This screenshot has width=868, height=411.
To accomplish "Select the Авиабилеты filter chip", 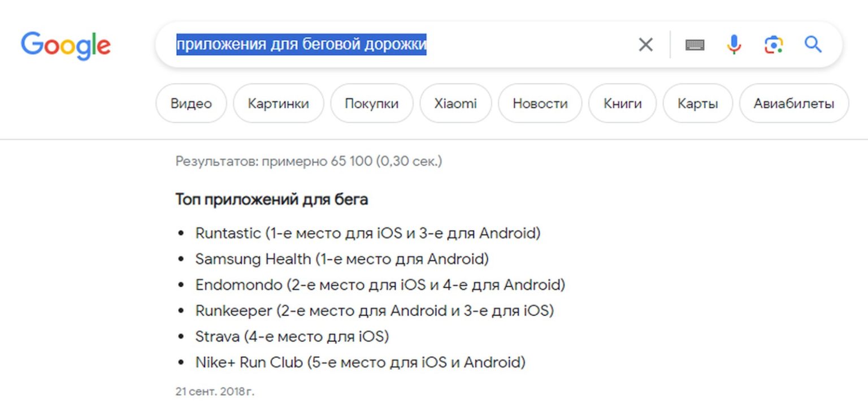I will click(x=793, y=103).
